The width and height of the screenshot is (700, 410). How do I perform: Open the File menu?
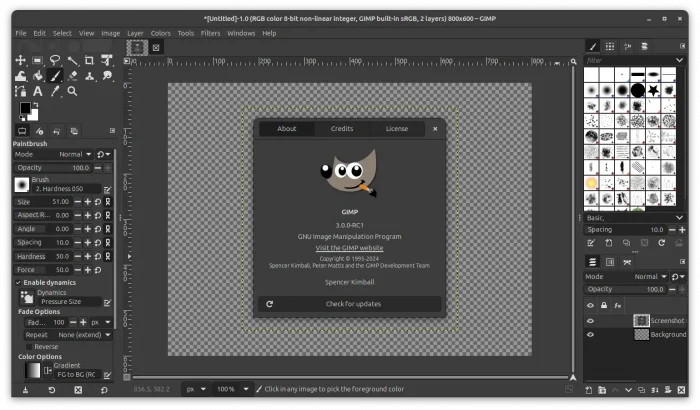21,33
